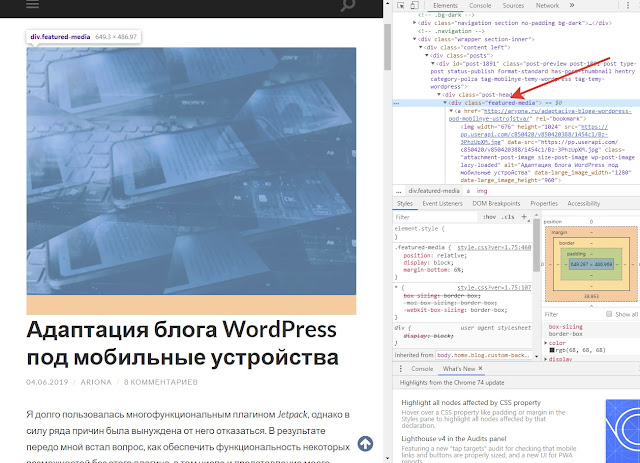This screenshot has width=640, height=463.
Task: Click the blue scroll-to-top arrow button
Action: (x=365, y=443)
